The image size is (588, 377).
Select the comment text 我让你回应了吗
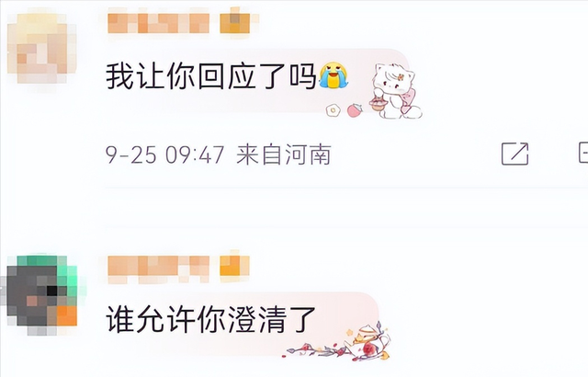(211, 76)
